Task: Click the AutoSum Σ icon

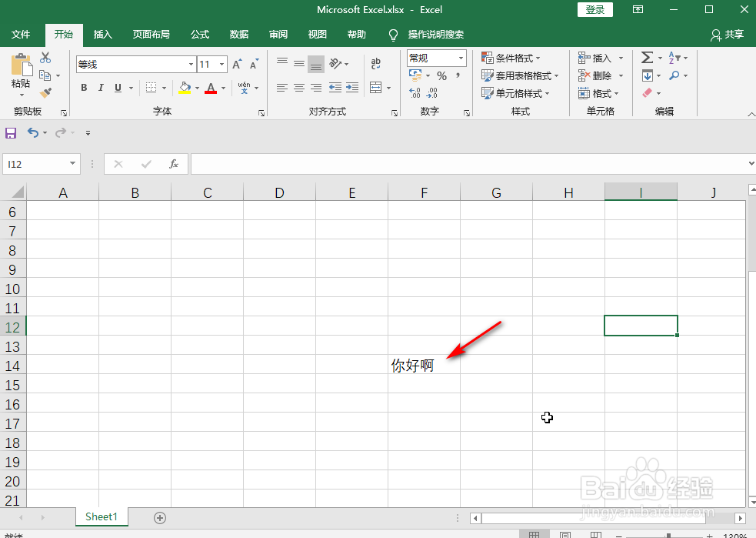Action: [x=647, y=57]
